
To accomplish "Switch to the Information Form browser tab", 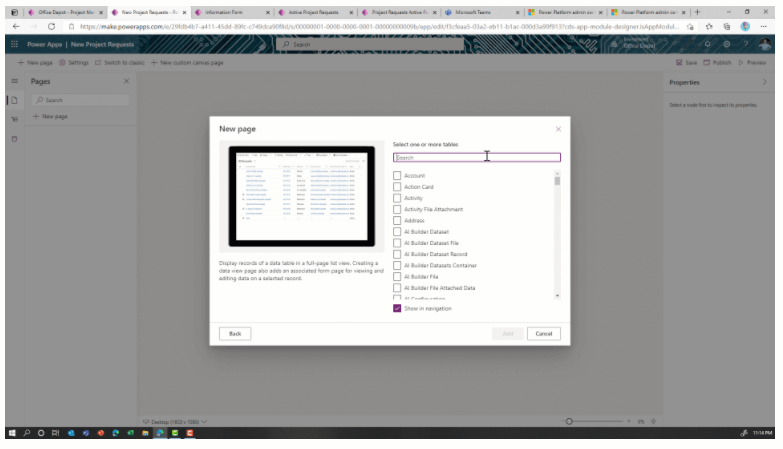I will coord(225,11).
